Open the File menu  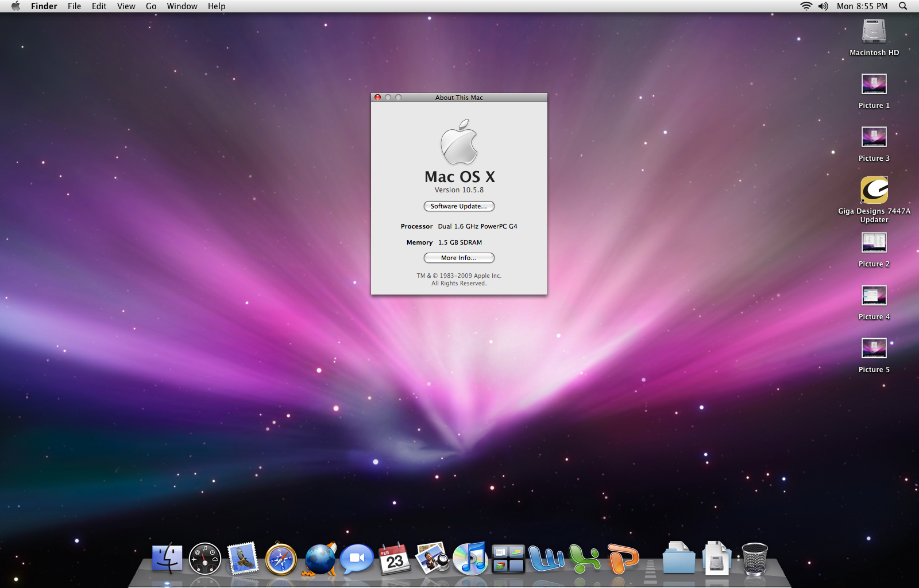[x=74, y=6]
